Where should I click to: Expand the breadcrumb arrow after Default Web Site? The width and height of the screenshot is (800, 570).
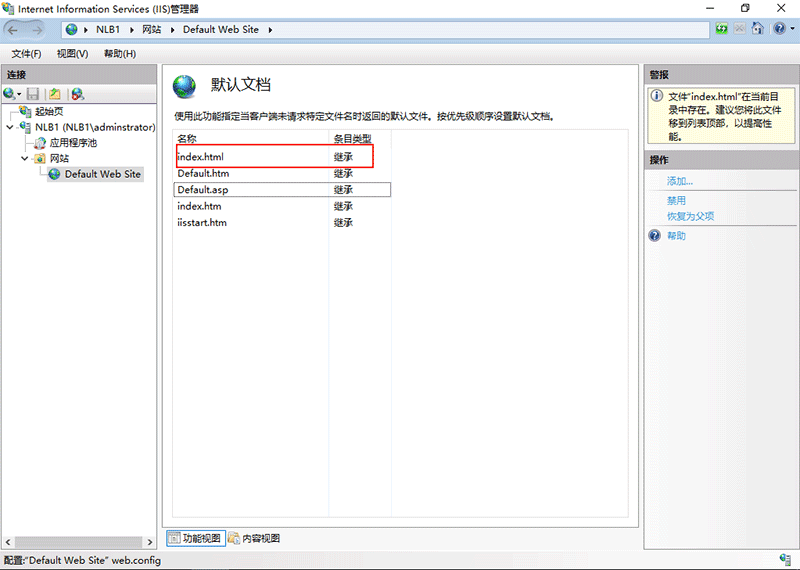270,30
